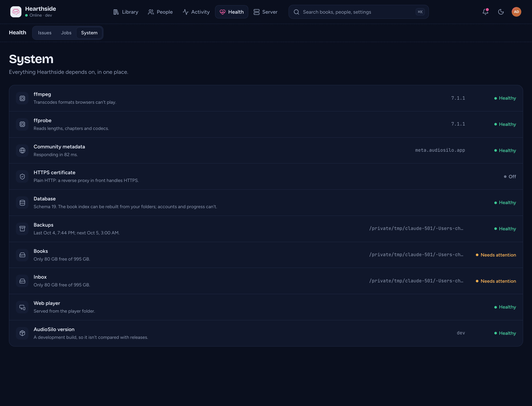Click ffprobe version 7.1.1 value

click(x=458, y=124)
